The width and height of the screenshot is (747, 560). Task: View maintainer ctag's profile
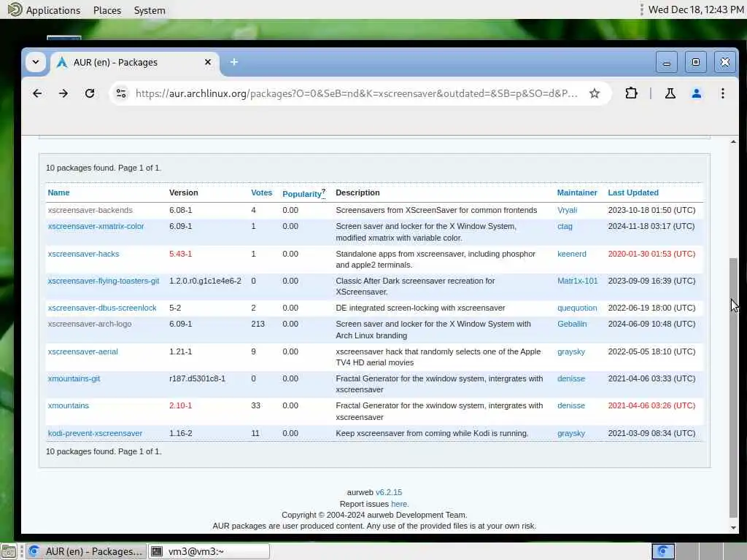coord(565,226)
